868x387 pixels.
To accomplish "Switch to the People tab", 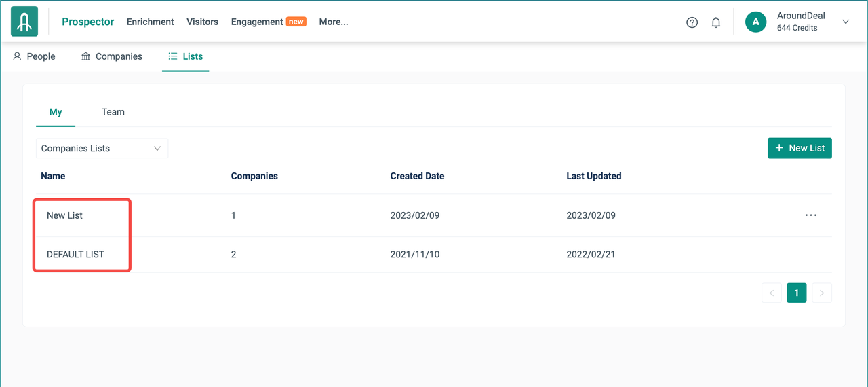I will tap(34, 56).
